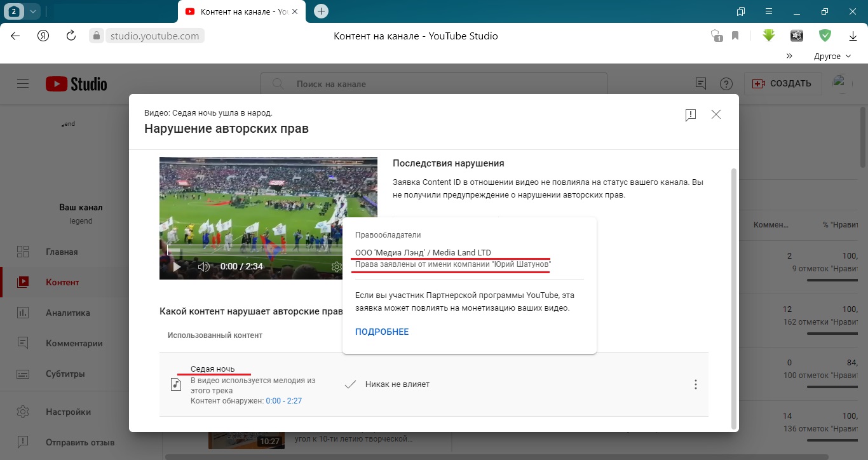Viewport: 868px width, 460px height.
Task: Open the feedback messages icon in header
Action: [701, 84]
